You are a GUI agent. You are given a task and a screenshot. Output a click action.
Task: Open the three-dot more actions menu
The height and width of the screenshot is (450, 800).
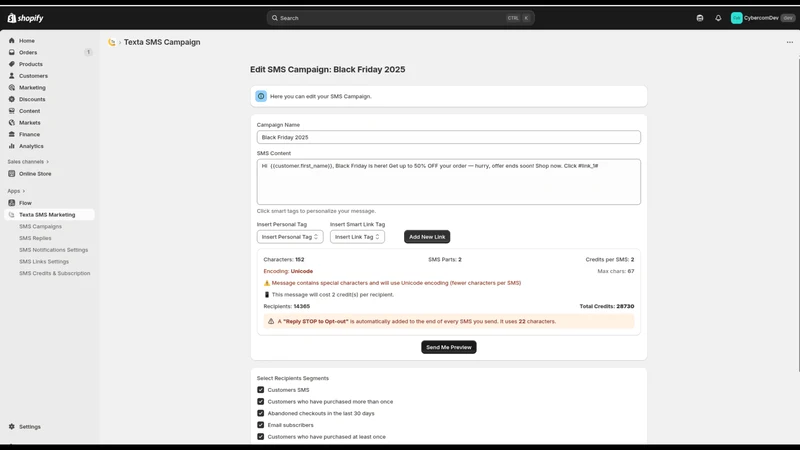(x=790, y=42)
